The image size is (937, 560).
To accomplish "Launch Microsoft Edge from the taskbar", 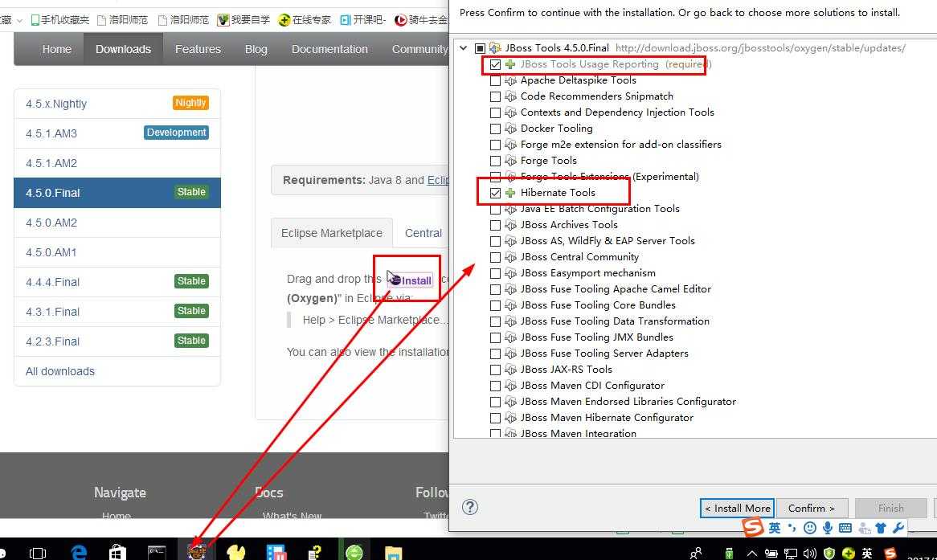I will tap(79, 552).
